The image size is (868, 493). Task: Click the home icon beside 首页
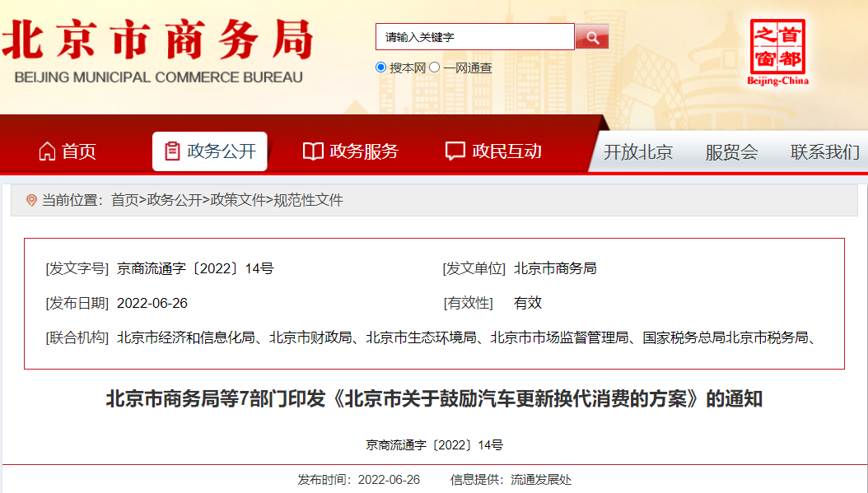point(47,150)
